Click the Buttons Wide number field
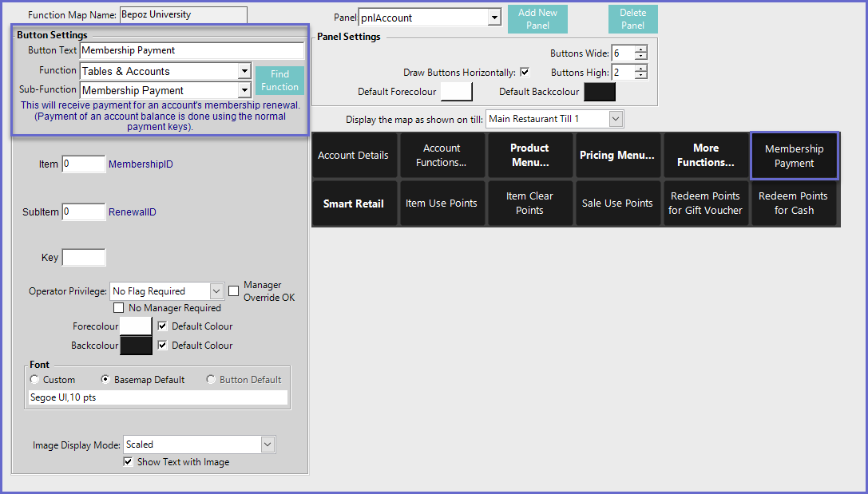 tap(624, 53)
